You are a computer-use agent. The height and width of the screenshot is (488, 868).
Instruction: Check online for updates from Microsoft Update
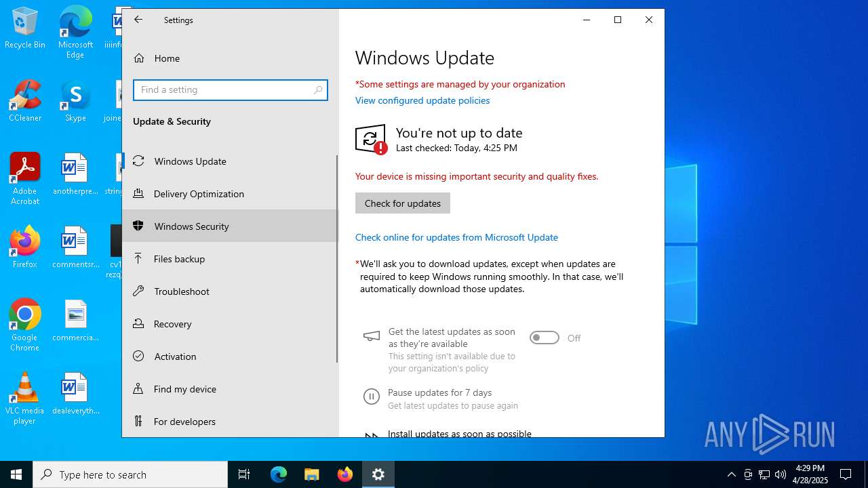click(x=456, y=237)
